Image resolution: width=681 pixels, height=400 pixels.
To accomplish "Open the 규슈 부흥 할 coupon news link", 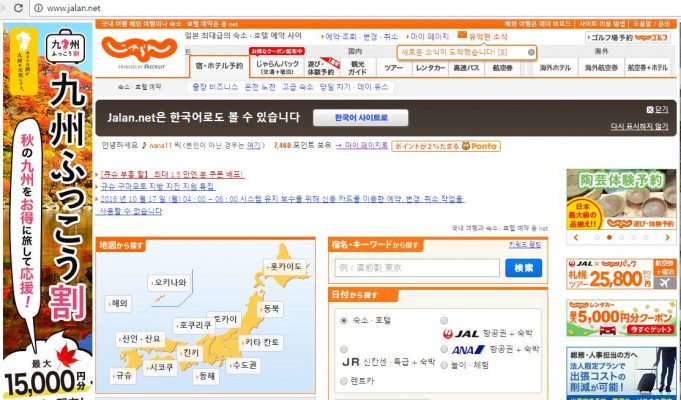I will pyautogui.click(x=172, y=174).
